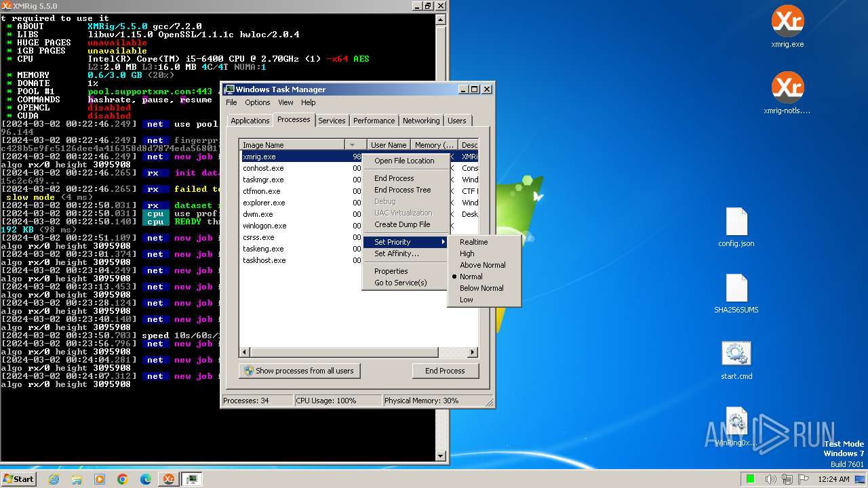The image size is (868, 488).
Task: Switch to XMRig taskbar button
Action: [x=168, y=479]
